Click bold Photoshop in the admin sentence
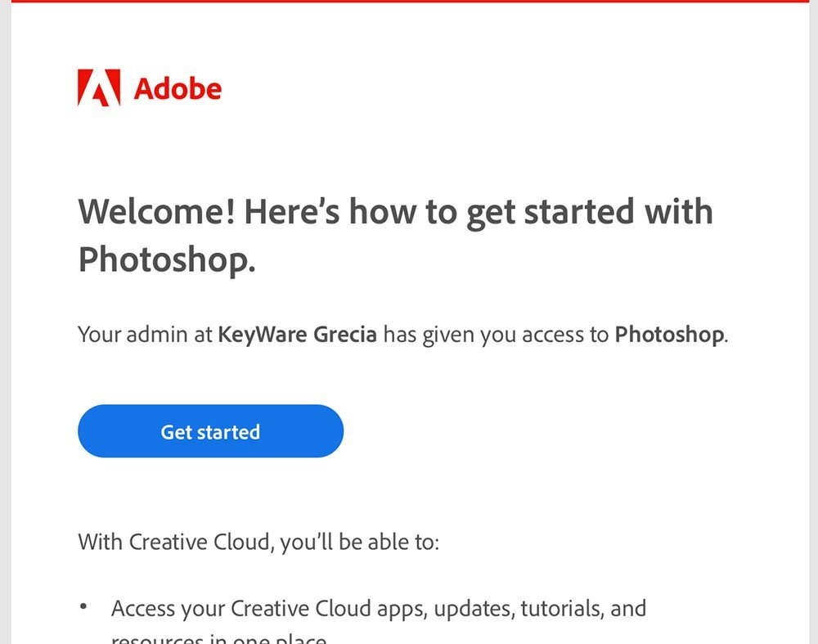 coord(669,335)
